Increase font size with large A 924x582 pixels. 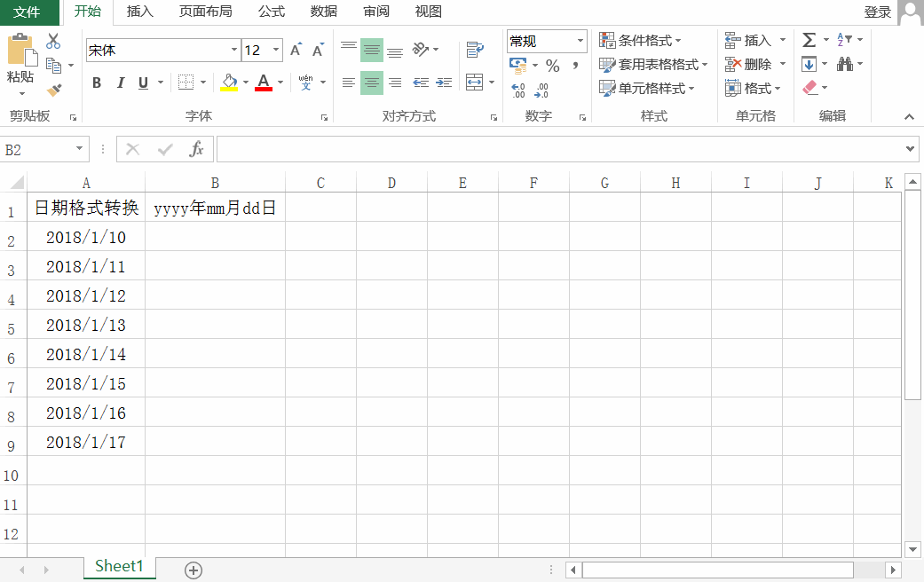click(x=296, y=50)
